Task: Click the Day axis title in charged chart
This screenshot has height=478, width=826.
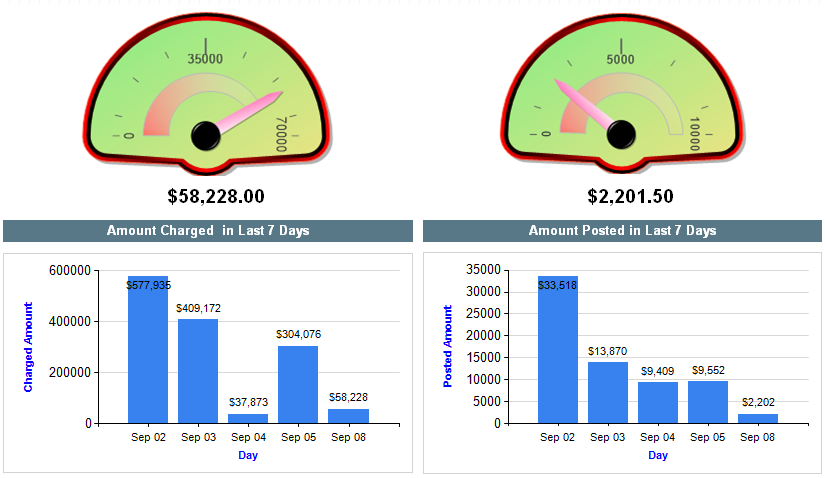Action: (x=248, y=455)
